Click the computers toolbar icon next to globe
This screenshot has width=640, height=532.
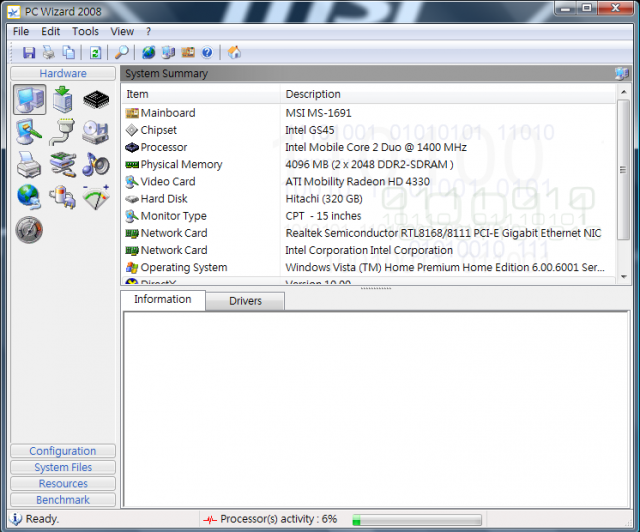coord(168,52)
